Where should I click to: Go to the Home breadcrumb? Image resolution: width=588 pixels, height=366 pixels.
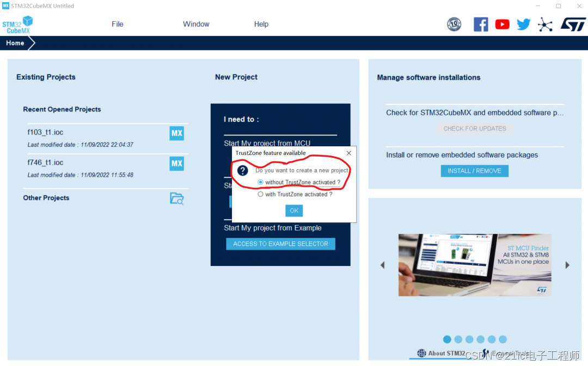[15, 43]
